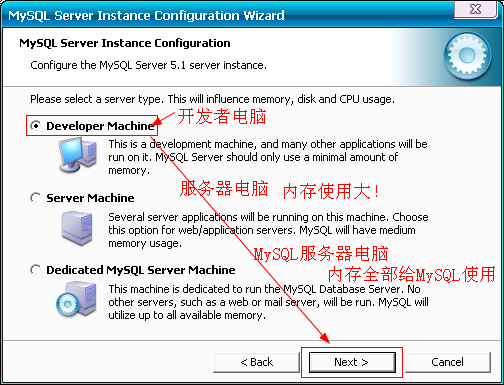Select the Server Machine radio button
The width and height of the screenshot is (504, 385).
pyautogui.click(x=35, y=198)
